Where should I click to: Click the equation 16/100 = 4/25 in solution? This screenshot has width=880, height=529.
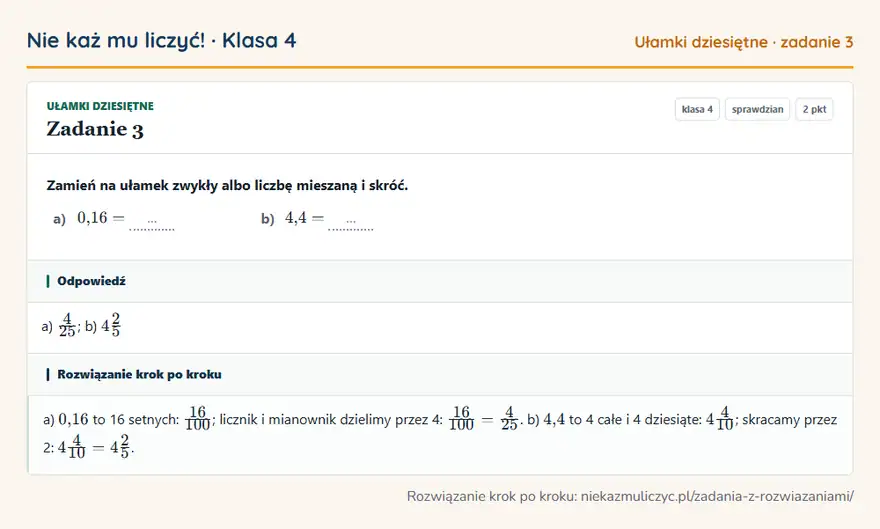coord(483,419)
